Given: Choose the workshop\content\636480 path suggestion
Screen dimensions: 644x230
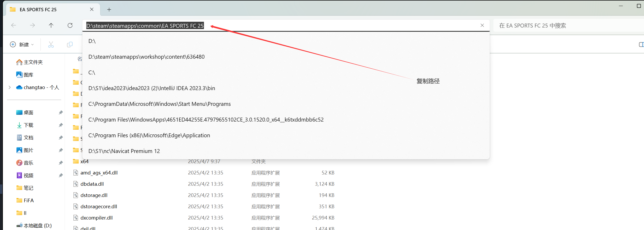Looking at the screenshot, I should (286, 57).
